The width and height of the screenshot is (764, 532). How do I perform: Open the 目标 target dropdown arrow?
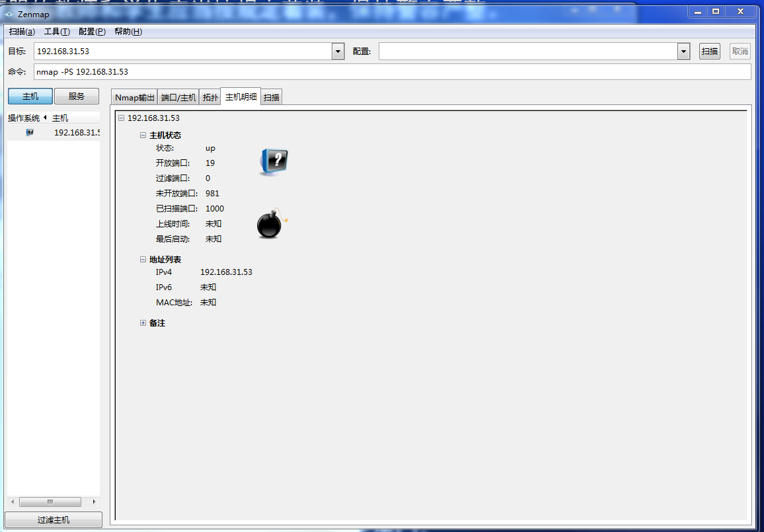338,51
